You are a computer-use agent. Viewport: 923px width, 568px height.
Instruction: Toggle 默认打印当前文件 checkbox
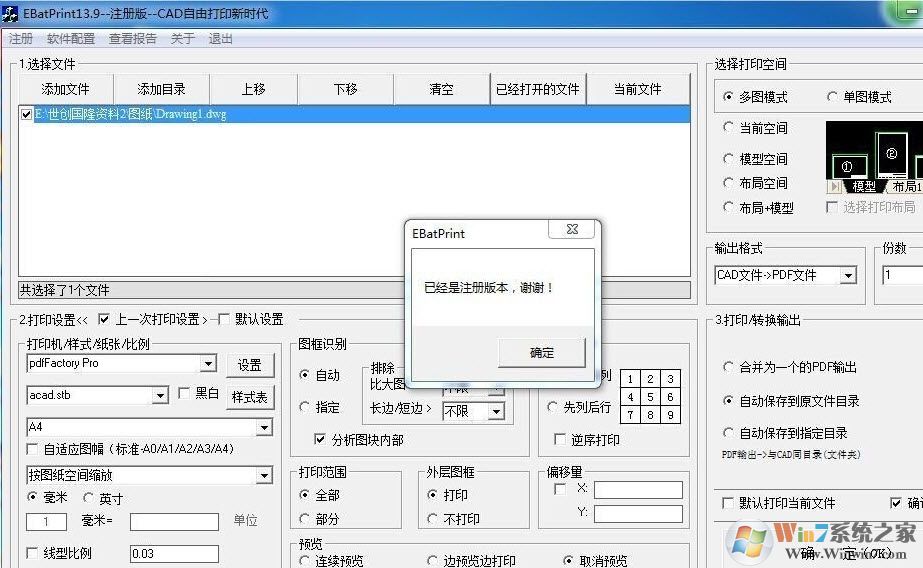(x=728, y=503)
